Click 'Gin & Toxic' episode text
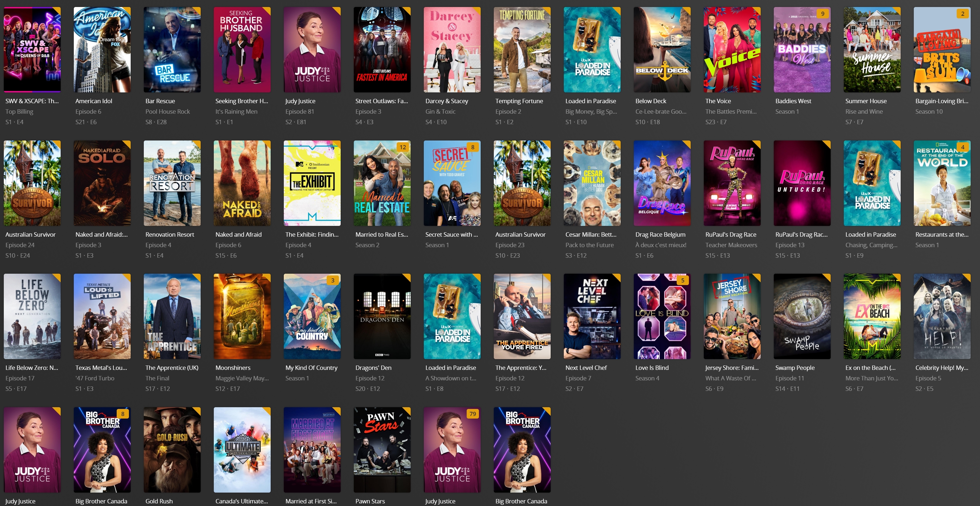The width and height of the screenshot is (980, 506). click(x=440, y=112)
